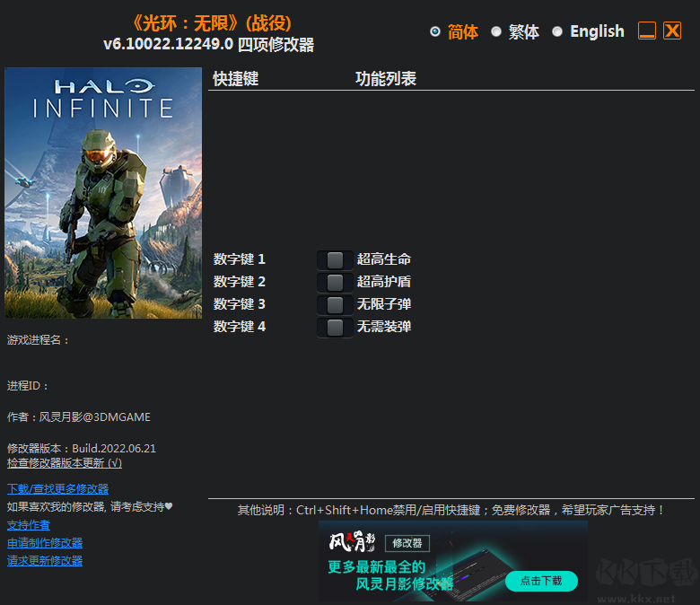This screenshot has height=605, width=700.
Task: Click the 无限子弹 function label
Action: (384, 304)
